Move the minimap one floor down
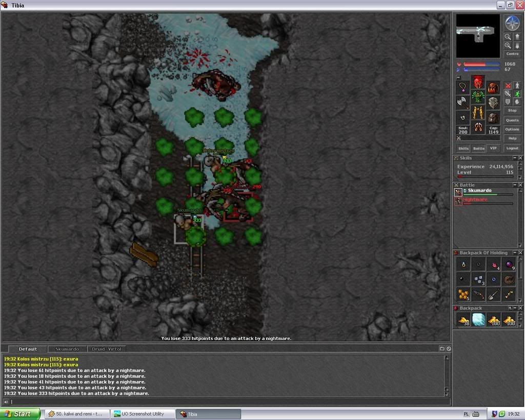 [517, 46]
